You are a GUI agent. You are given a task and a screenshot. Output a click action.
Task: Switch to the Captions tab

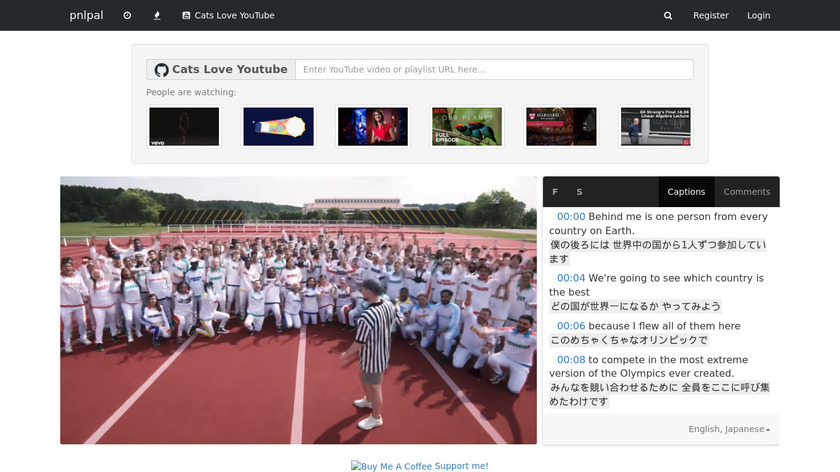[x=686, y=192]
